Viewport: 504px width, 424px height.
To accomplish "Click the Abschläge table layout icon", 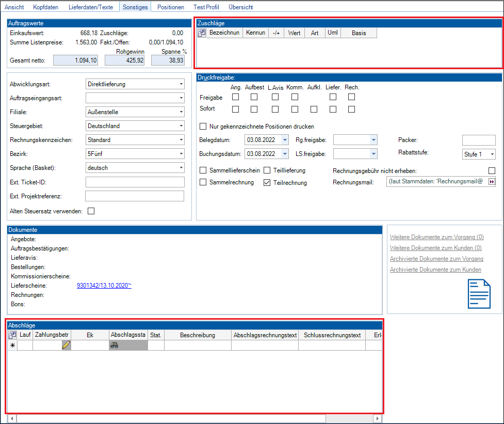I will [x=13, y=335].
